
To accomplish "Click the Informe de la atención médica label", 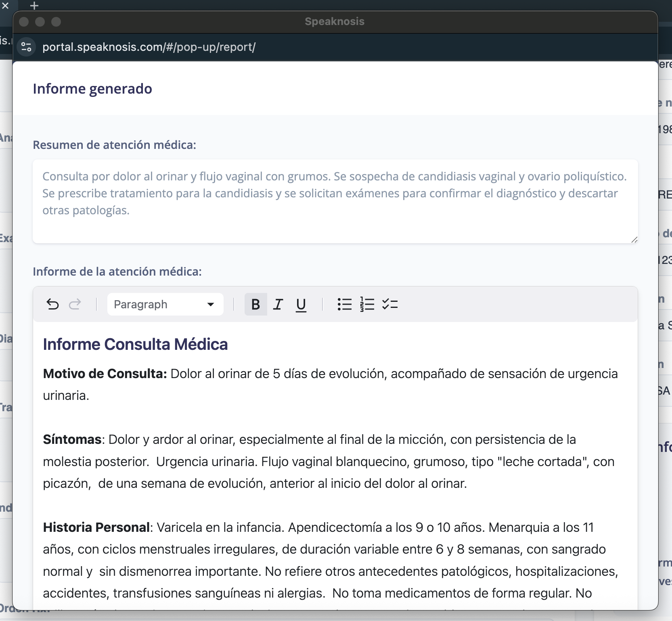I will pyautogui.click(x=117, y=272).
